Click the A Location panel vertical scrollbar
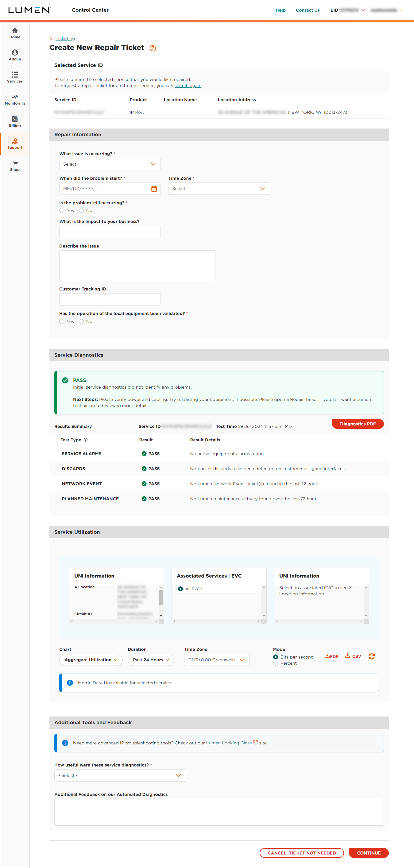Viewport: 414px width, 868px height. 161,601
